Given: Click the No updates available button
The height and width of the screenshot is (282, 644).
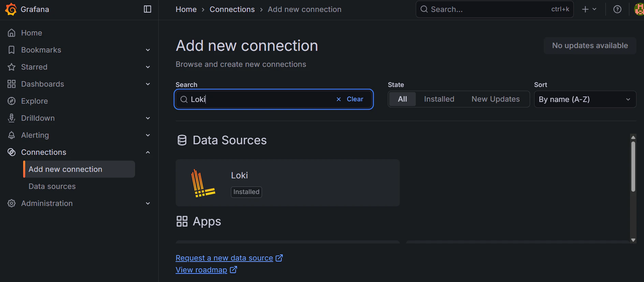Looking at the screenshot, I should (x=590, y=46).
